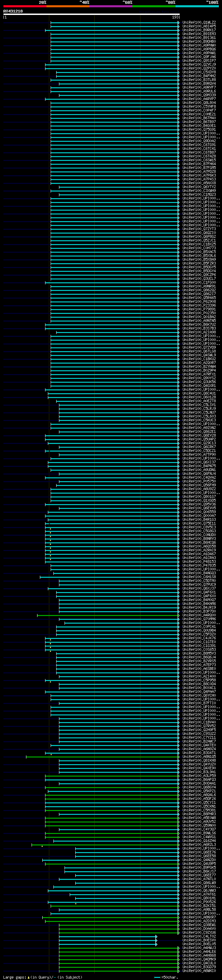This screenshot has width=222, height=980.
Task: Open hit UniRef100_Q2VCJ9
Action: (199, 65)
